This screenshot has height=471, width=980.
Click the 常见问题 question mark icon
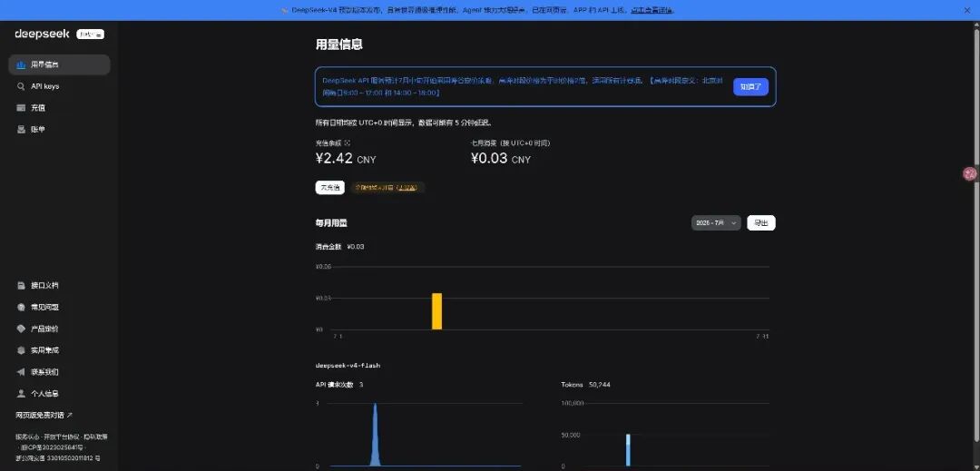coord(21,308)
